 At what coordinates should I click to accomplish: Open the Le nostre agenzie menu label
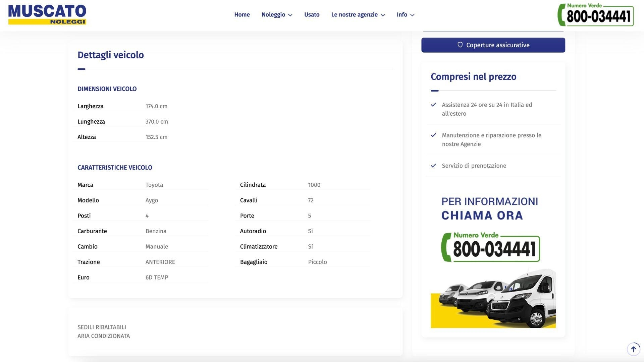pos(354,15)
